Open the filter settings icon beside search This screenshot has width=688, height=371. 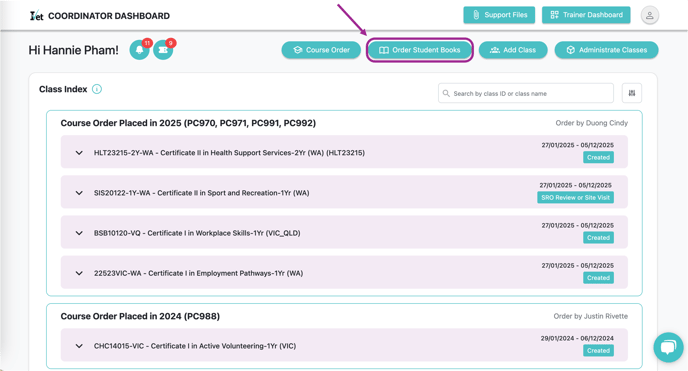pos(632,93)
